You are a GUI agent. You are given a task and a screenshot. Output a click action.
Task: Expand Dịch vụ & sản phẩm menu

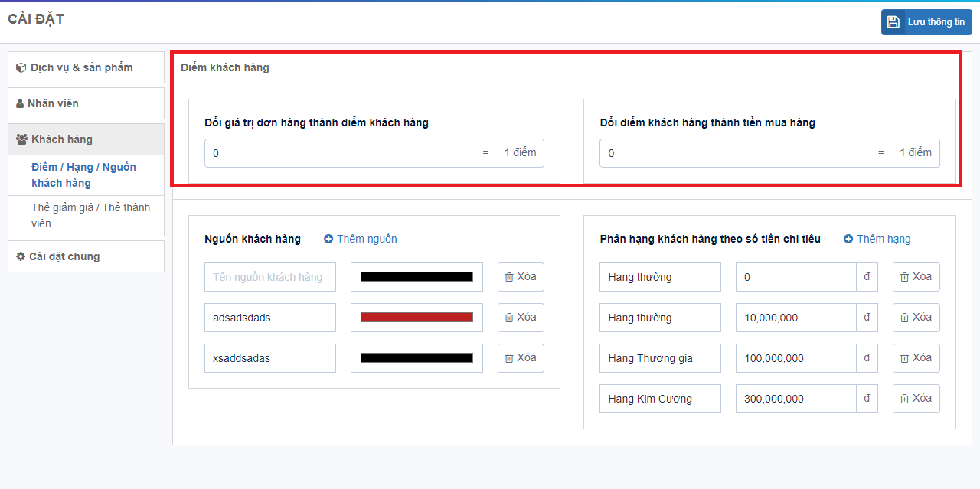tap(86, 67)
